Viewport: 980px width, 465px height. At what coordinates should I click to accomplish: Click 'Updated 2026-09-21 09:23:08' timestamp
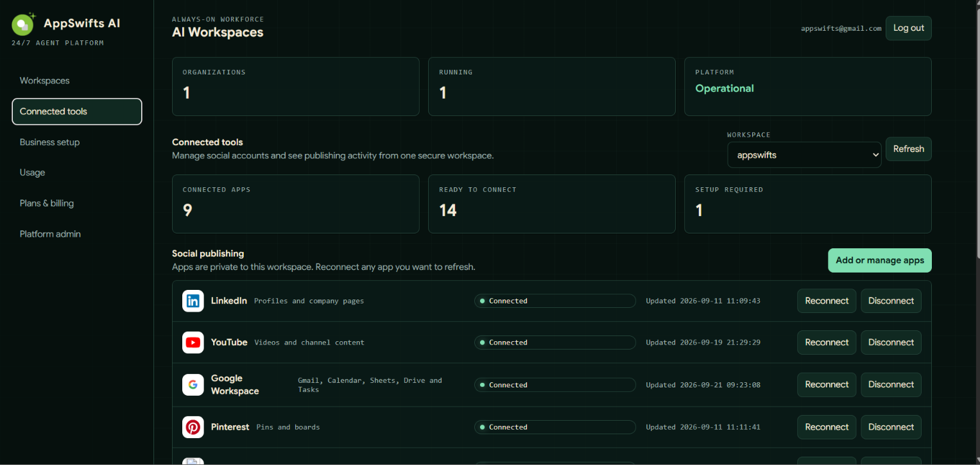(x=703, y=385)
